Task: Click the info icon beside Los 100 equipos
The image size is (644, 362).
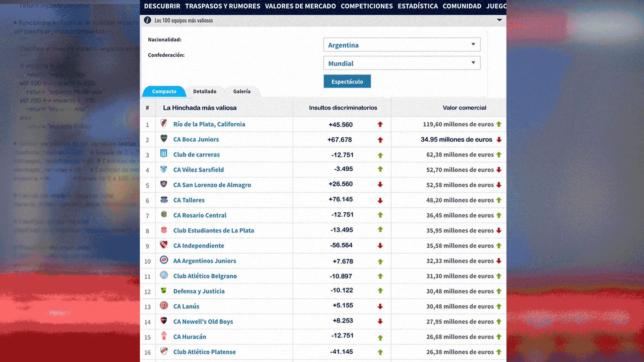Action: click(x=148, y=20)
